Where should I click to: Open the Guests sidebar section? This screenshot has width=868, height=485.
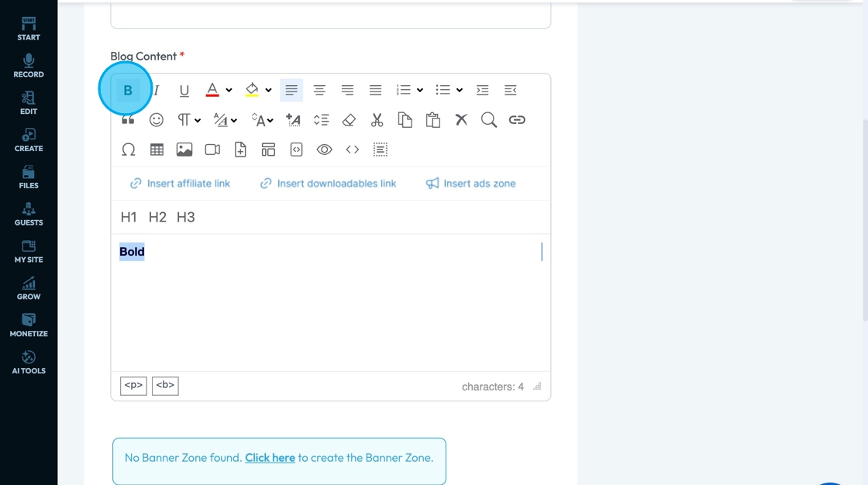(x=29, y=215)
